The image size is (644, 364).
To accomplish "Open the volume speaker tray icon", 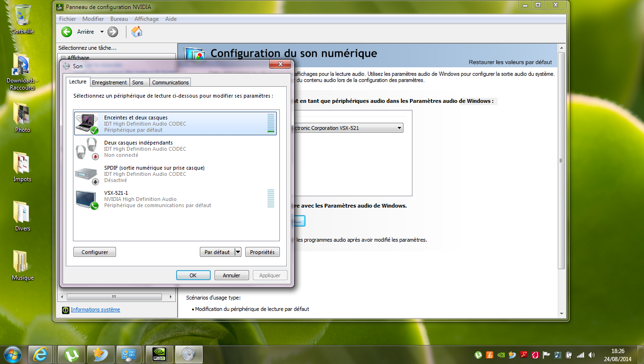I will pos(592,355).
